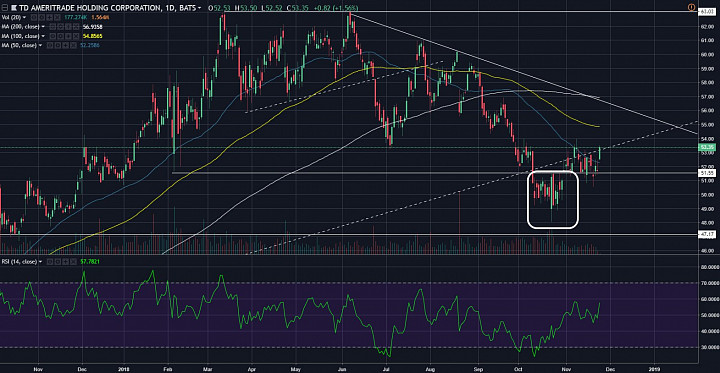The image size is (720, 373).
Task: Click the yellow MA 100 value 54.8565
Action: 92,36
